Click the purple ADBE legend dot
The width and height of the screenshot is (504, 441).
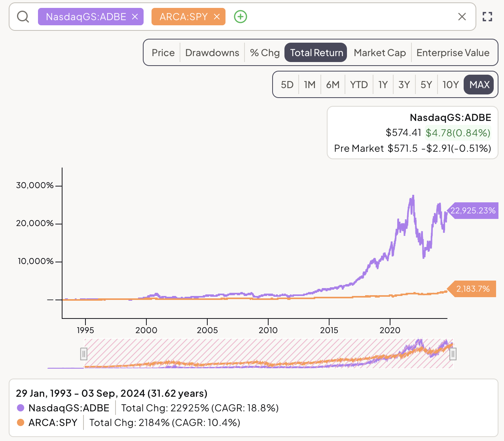coord(21,408)
